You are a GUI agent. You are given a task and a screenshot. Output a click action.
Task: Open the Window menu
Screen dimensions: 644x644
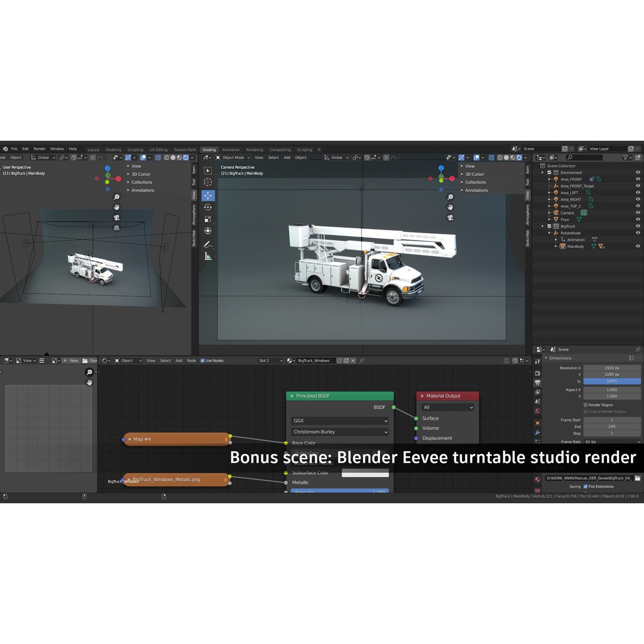click(57, 148)
